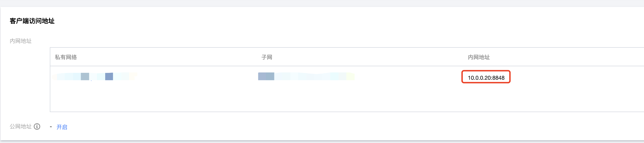Open the blurred private network entry

(x=95, y=76)
